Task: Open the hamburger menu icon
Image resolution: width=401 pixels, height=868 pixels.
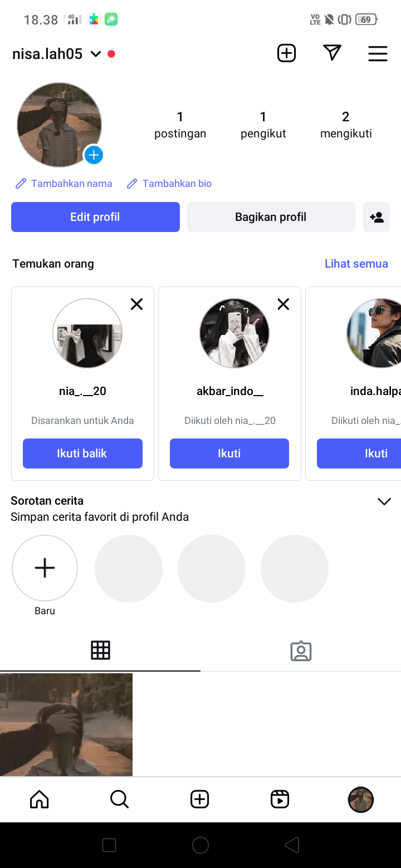Action: pos(378,53)
